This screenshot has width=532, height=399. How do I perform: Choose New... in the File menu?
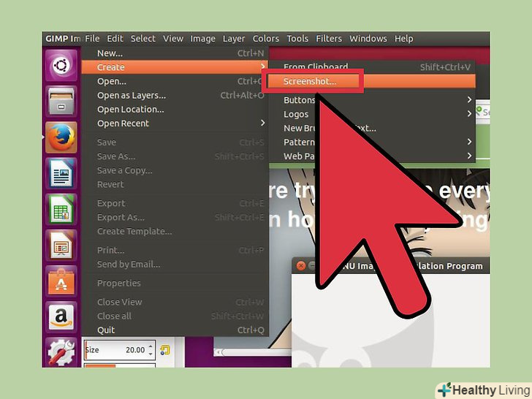pyautogui.click(x=175, y=53)
